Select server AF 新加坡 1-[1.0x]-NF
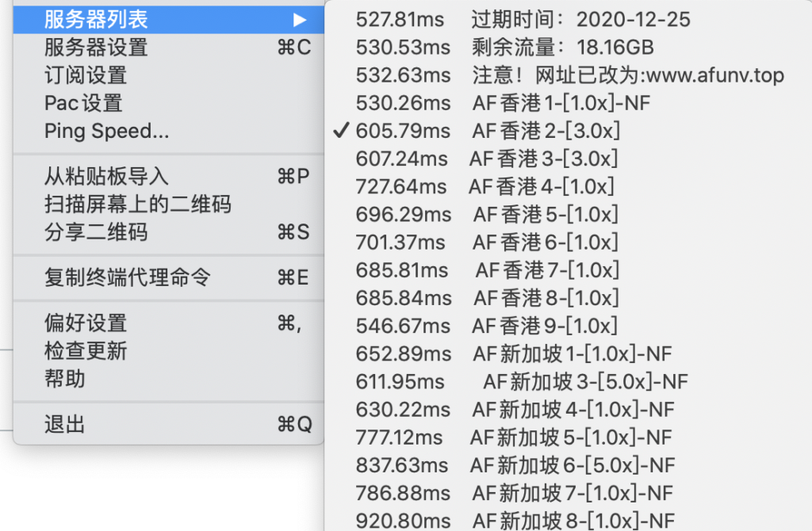This screenshot has width=812, height=531. [568, 355]
